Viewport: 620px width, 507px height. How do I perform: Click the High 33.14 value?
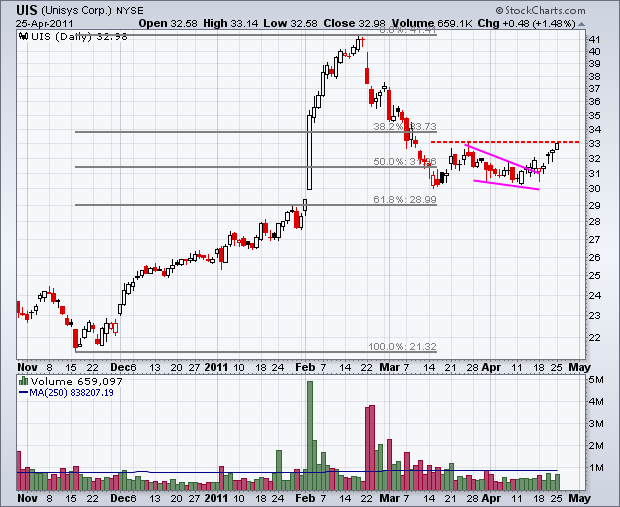pyautogui.click(x=230, y=23)
